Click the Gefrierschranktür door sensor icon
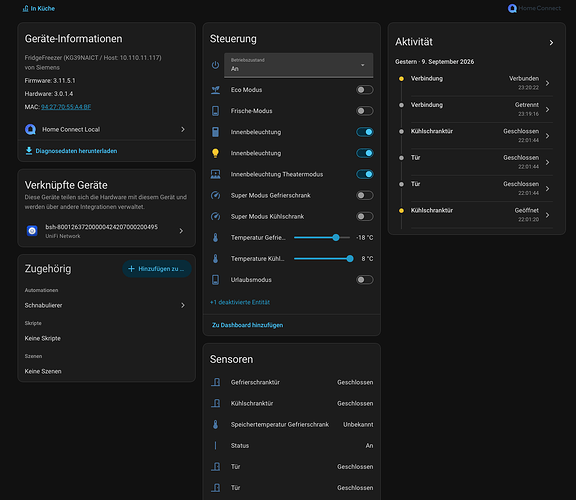 [216, 382]
